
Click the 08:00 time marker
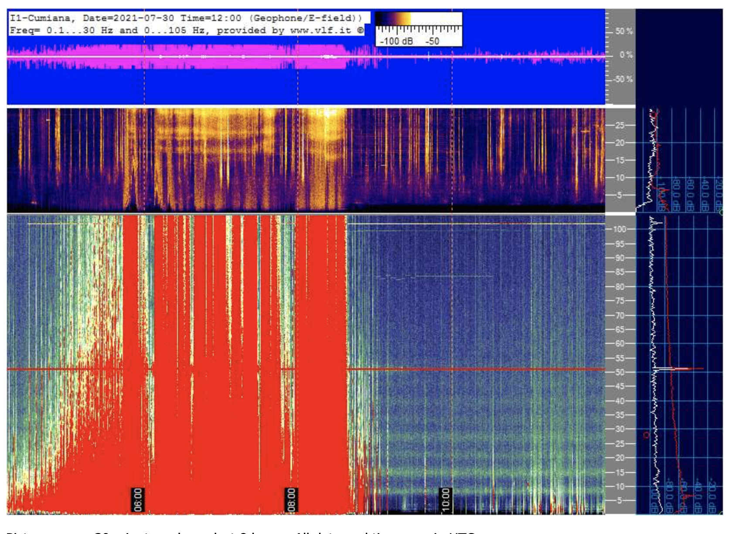tap(291, 500)
